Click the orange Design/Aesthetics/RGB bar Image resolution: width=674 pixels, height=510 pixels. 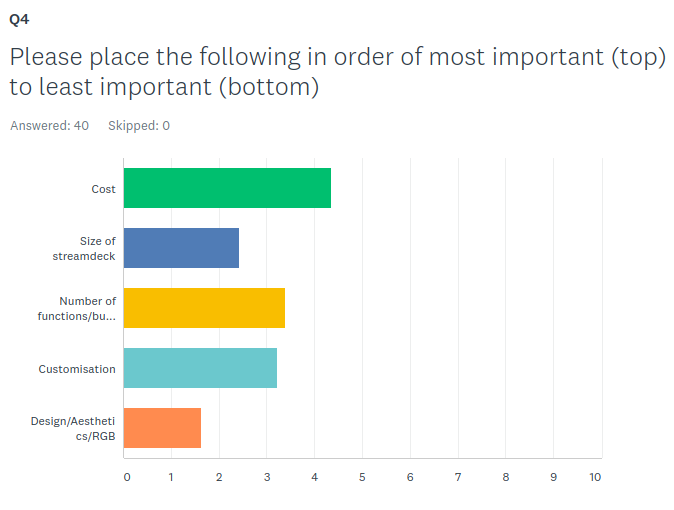[162, 428]
